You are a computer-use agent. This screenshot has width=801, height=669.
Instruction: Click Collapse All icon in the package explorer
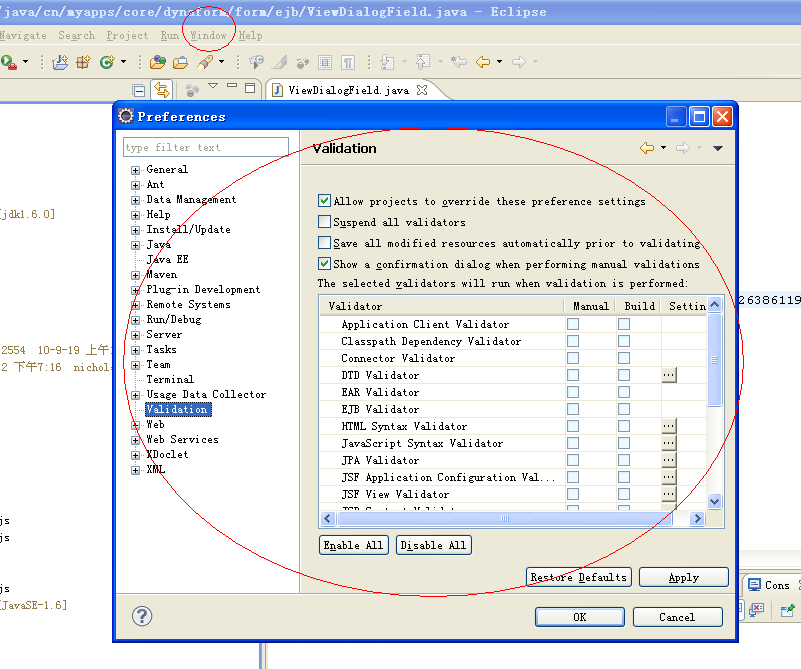click(x=138, y=90)
